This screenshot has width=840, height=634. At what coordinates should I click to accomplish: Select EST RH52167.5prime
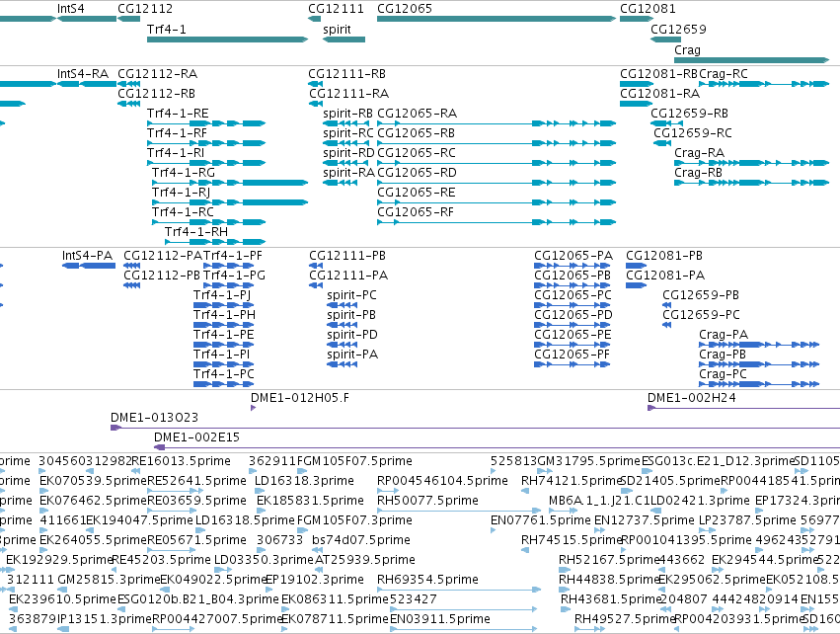pos(609,560)
